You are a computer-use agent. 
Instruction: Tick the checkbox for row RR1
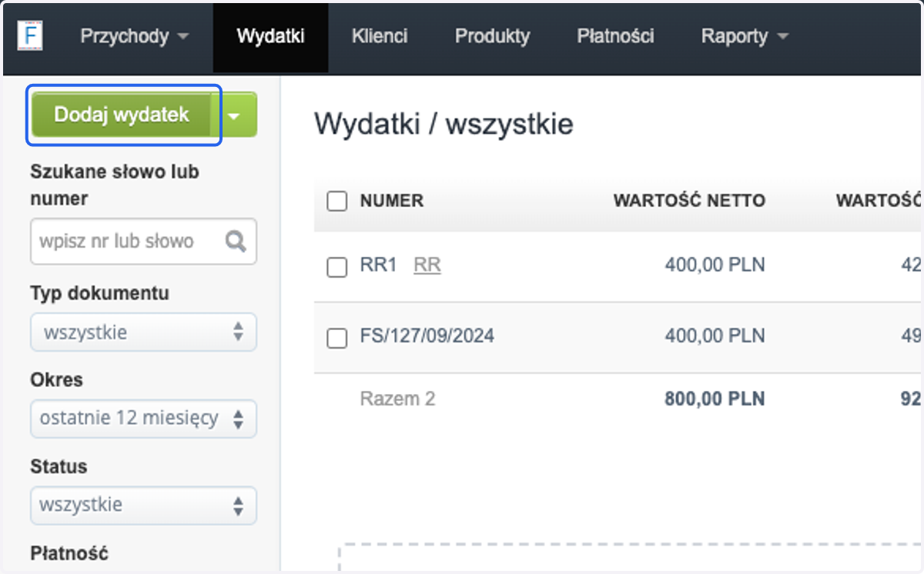click(x=336, y=267)
